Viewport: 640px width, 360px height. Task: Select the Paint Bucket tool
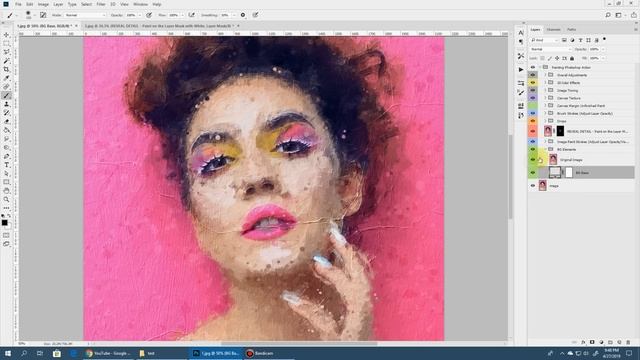[x=6, y=130]
